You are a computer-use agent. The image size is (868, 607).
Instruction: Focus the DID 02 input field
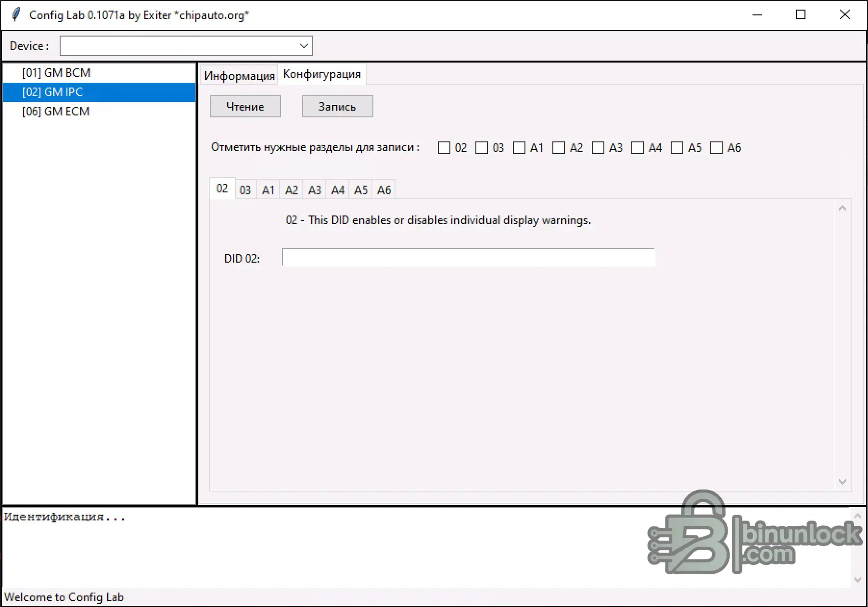[468, 258]
